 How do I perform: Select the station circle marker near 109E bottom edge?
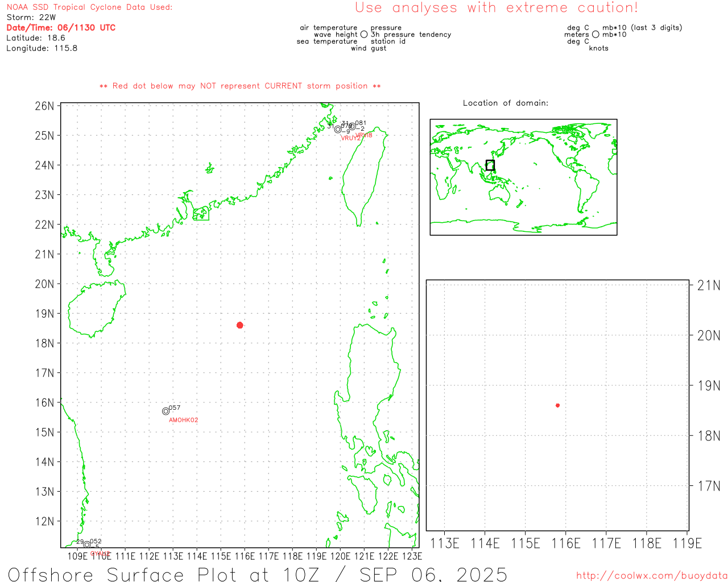tap(86, 544)
